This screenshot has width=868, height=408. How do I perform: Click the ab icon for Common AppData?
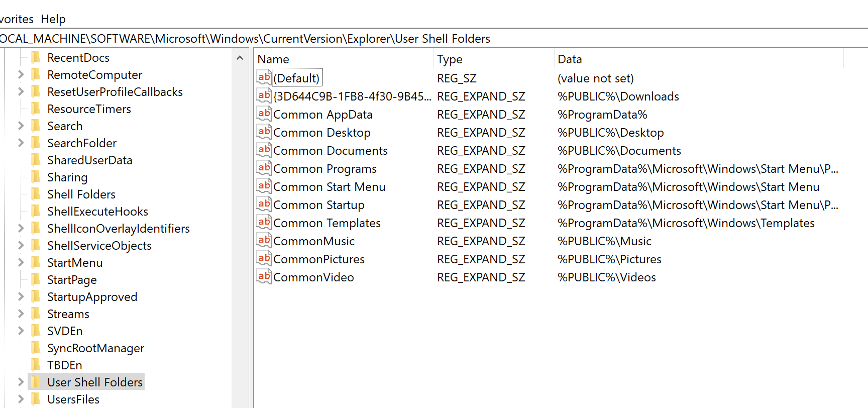pos(264,114)
